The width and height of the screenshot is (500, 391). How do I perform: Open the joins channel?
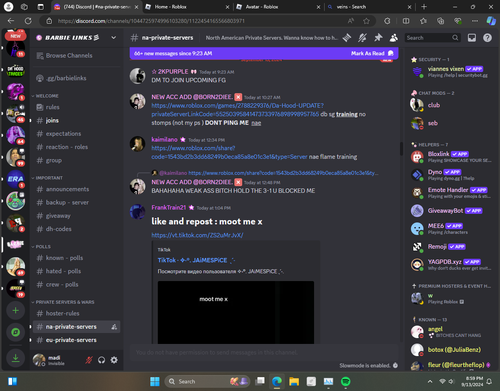point(76,120)
